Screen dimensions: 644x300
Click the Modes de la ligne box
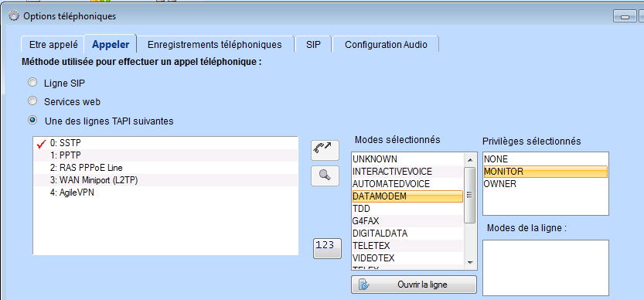click(546, 268)
